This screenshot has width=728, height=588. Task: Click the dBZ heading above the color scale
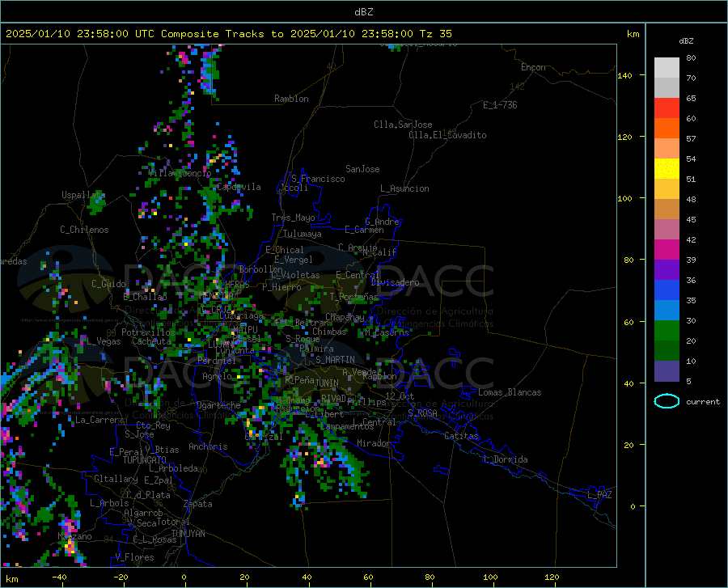(686, 40)
